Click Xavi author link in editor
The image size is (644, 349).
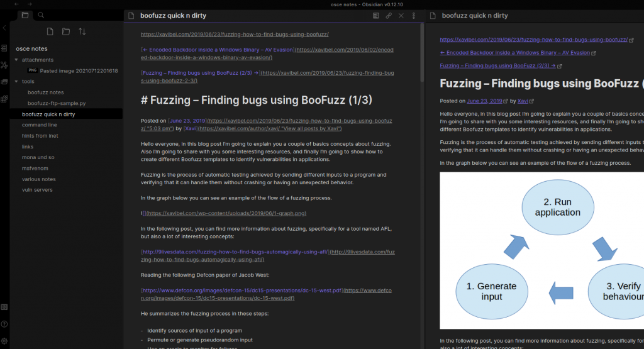[x=190, y=128]
